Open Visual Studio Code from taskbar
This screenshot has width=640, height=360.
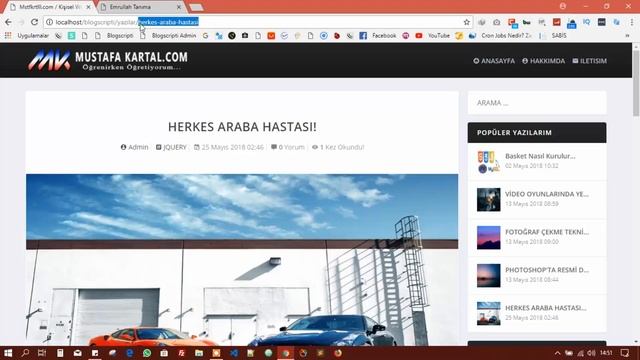pos(234,353)
